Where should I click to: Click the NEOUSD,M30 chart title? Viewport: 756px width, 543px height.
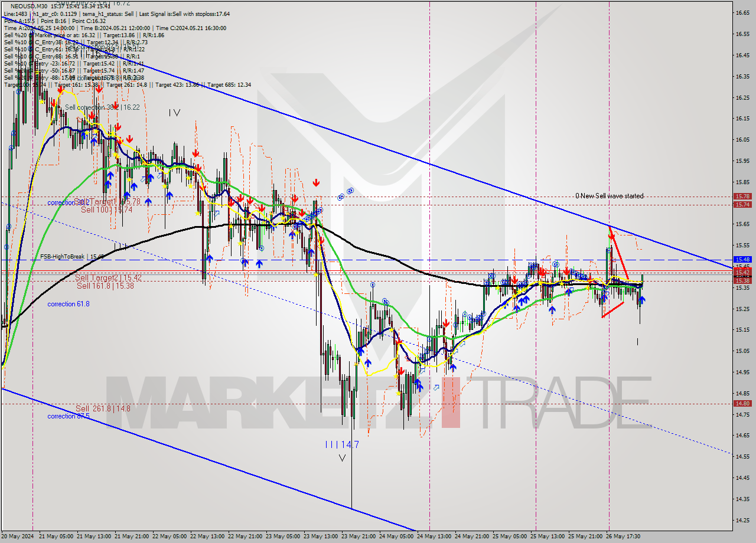tap(30, 6)
